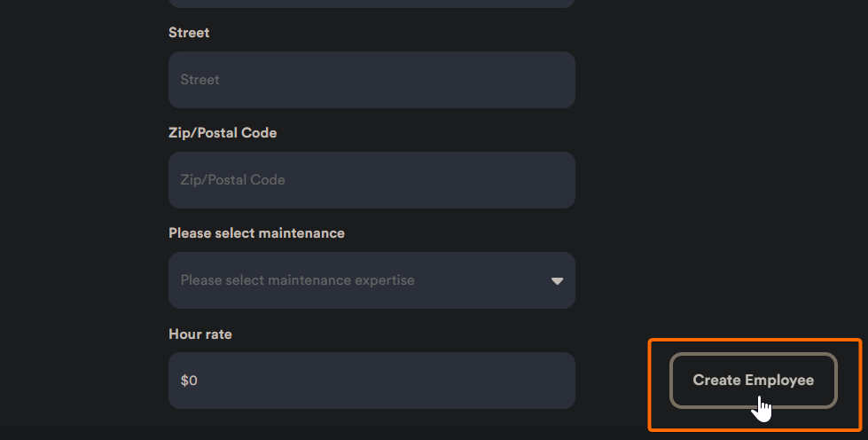The height and width of the screenshot is (440, 868).
Task: Click 'Please select maintenance expertise' placeholder text
Action: [297, 280]
